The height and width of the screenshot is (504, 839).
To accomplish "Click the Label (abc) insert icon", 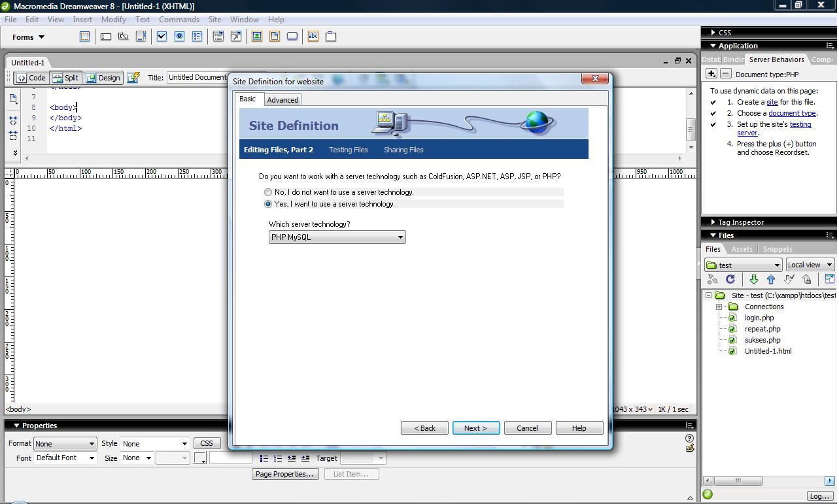I will pyautogui.click(x=313, y=37).
